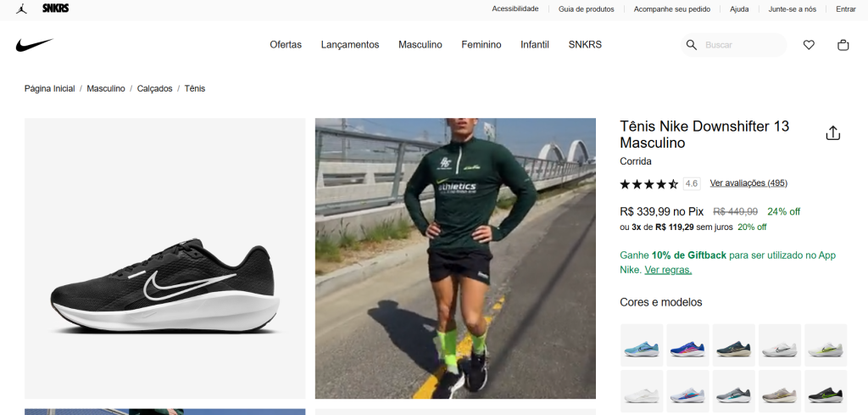Open the Lançamentos menu
The width and height of the screenshot is (868, 415).
click(x=350, y=45)
